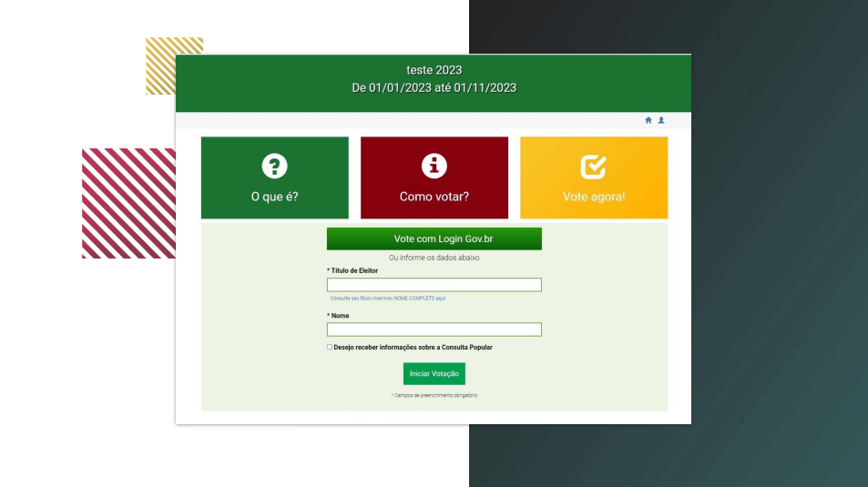Viewport: 868px width, 487px height.
Task: Click the question mark icon on green tile
Action: [x=274, y=166]
